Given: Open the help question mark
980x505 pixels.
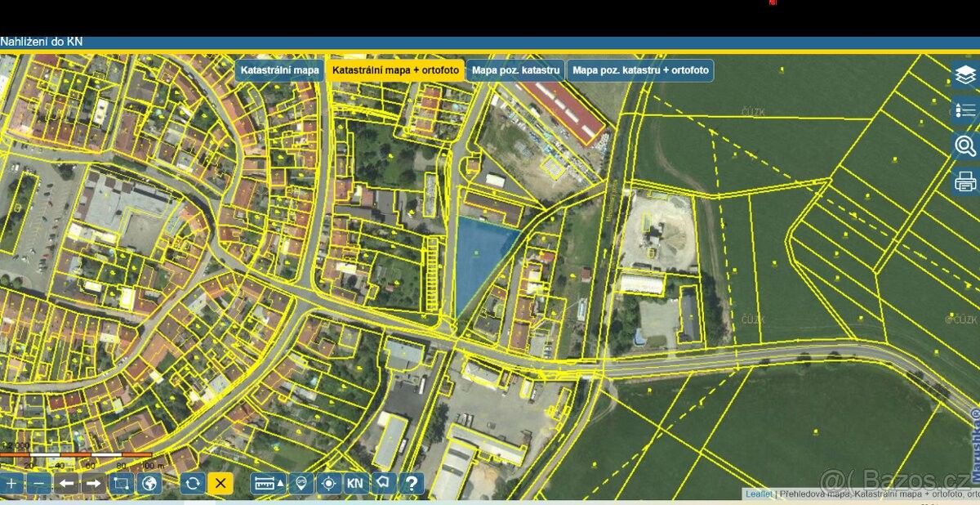Looking at the screenshot, I should click(411, 483).
